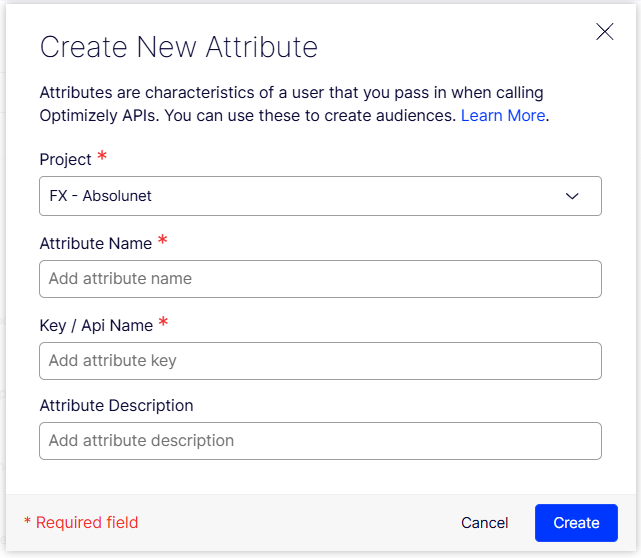Image resolution: width=641 pixels, height=558 pixels.
Task: Select the Attribute Description text box
Action: click(320, 441)
